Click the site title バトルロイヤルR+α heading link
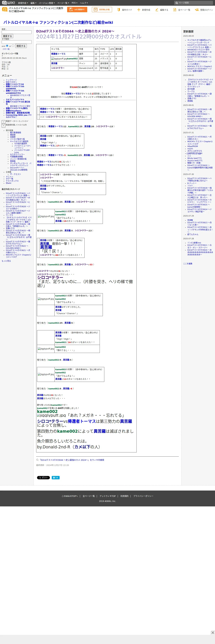This screenshot has width=215, height=644. pos(58,23)
